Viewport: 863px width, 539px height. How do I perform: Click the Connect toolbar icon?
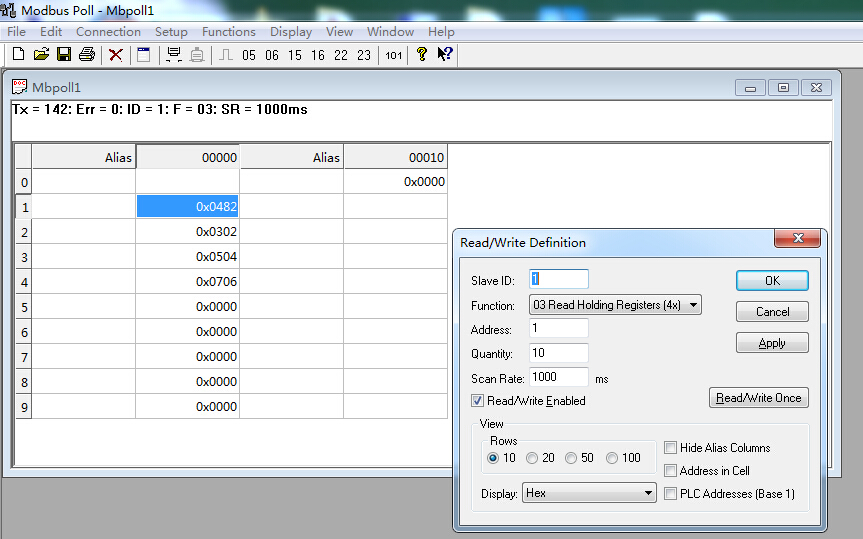pyautogui.click(x=174, y=54)
